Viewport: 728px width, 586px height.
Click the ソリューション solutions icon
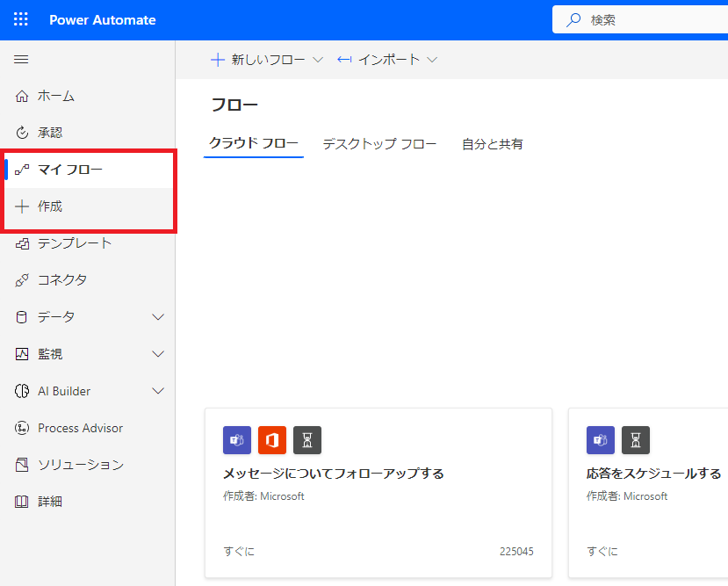click(22, 465)
